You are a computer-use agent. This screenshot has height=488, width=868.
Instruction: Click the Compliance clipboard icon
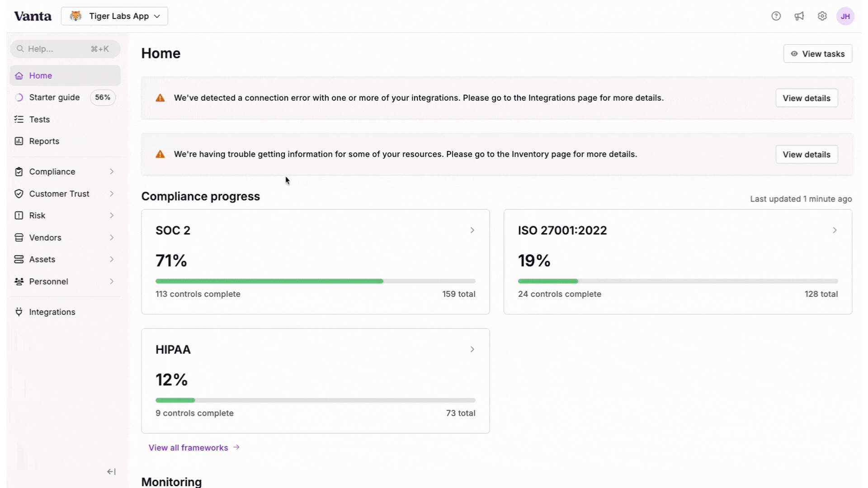pos(19,172)
